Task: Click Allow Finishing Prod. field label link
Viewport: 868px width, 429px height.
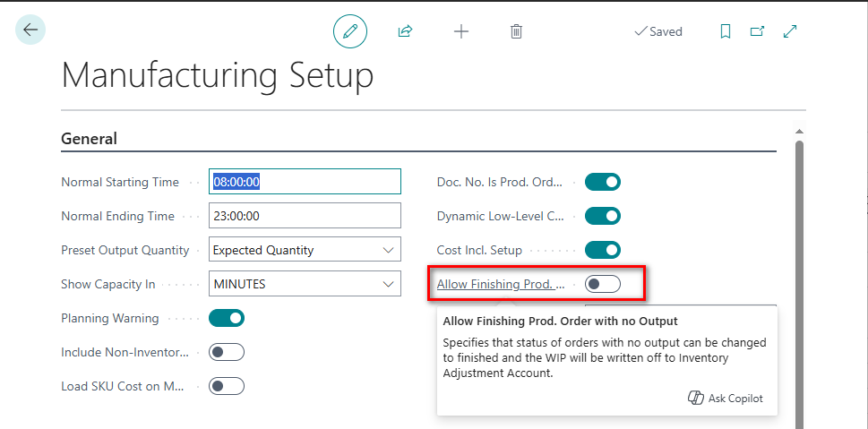Action: pyautogui.click(x=501, y=284)
